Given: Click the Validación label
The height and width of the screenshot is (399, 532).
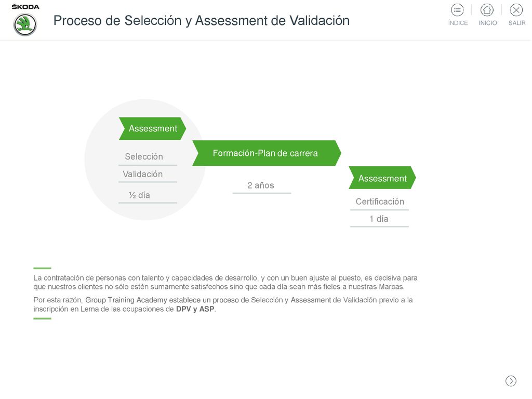Looking at the screenshot, I should 143,174.
